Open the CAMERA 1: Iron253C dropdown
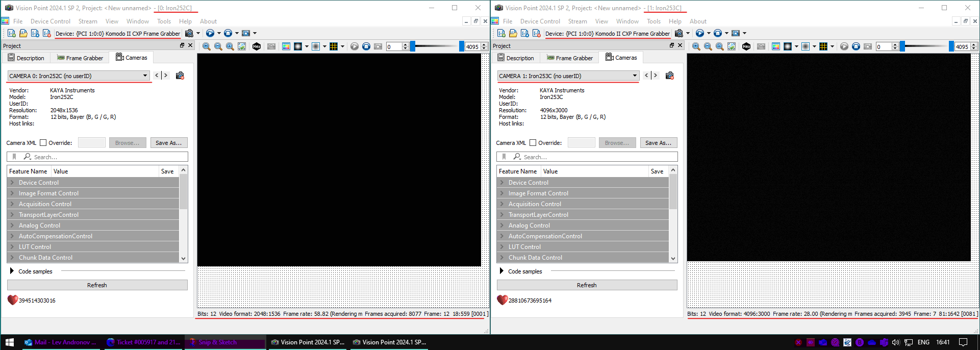980x350 pixels. click(x=568, y=76)
